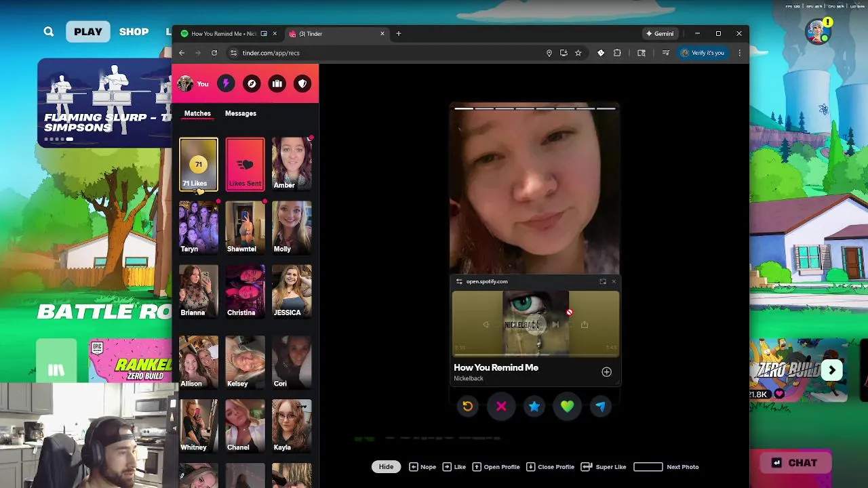Click the Spotify mini player share icon
This screenshot has height=488, width=868.
click(x=584, y=325)
